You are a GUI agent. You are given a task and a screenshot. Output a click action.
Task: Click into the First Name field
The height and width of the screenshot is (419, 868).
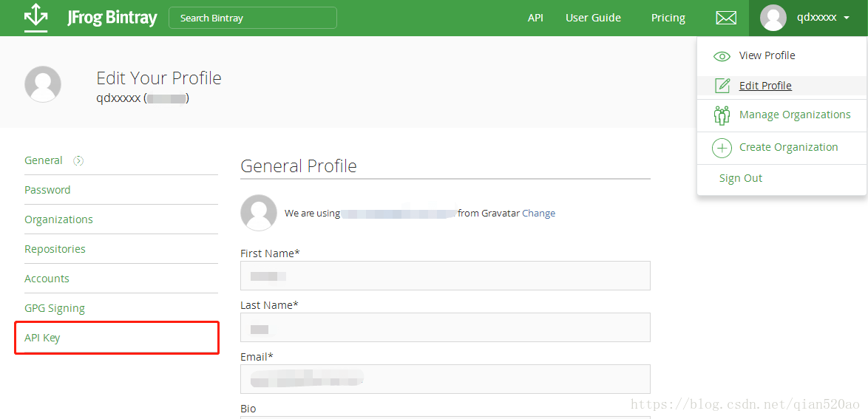click(x=445, y=276)
